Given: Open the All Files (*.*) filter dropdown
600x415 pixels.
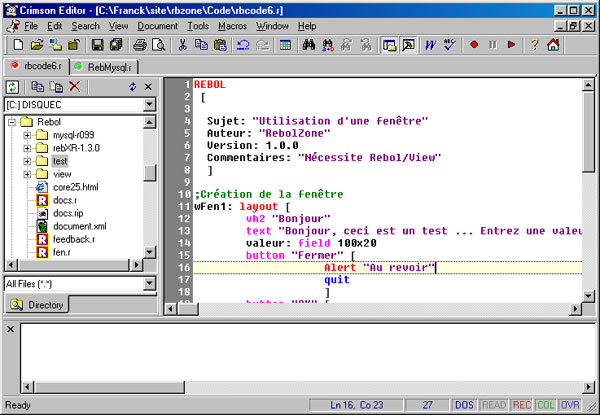Looking at the screenshot, I should 149,284.
